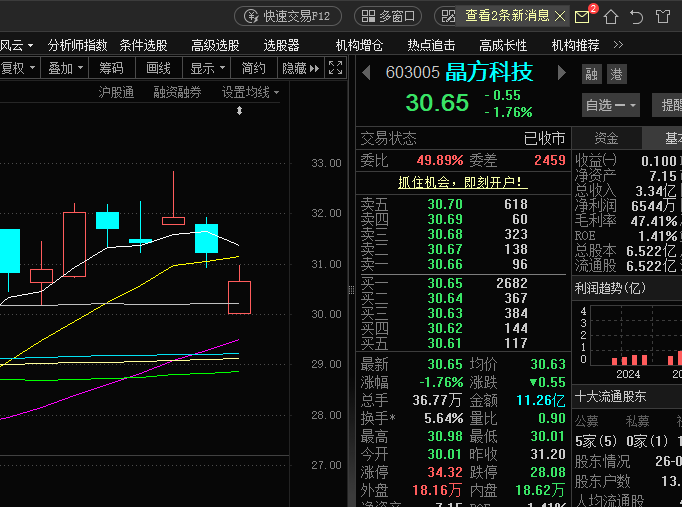Open the 分析师指数 menu
Viewport: 682px width, 507px height.
[77, 45]
